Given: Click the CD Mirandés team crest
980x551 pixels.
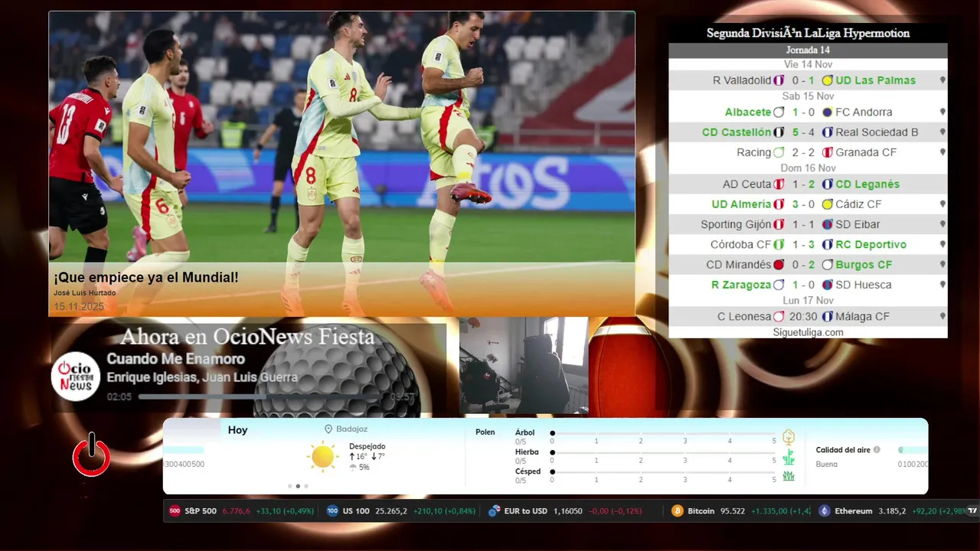Looking at the screenshot, I should pyautogui.click(x=779, y=265).
